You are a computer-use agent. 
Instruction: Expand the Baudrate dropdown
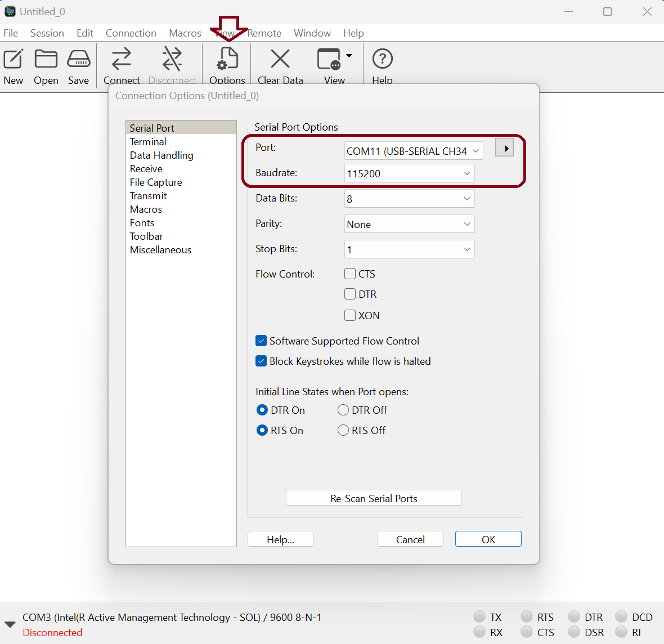tap(409, 173)
